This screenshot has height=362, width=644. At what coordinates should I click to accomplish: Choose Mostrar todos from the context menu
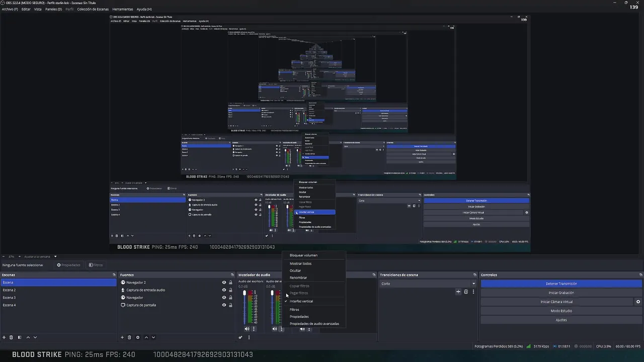314,263
